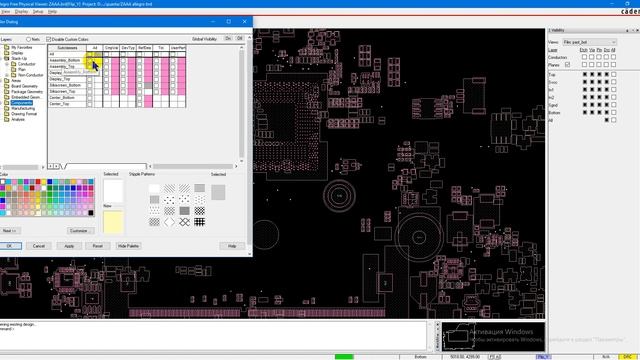Click the Cancel button
The height and width of the screenshot is (360, 640).
click(x=39, y=246)
